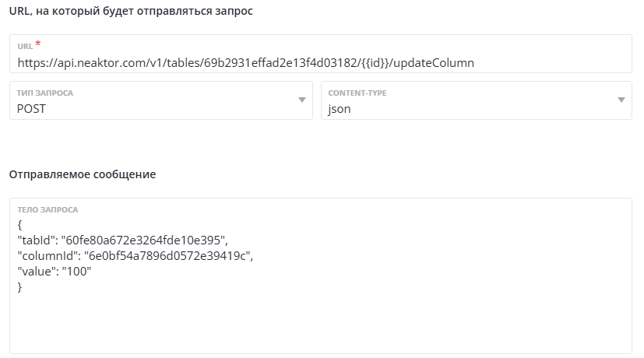This screenshot has height=358, width=644.
Task: Click the "tabId" line in request body
Action: tap(121, 240)
